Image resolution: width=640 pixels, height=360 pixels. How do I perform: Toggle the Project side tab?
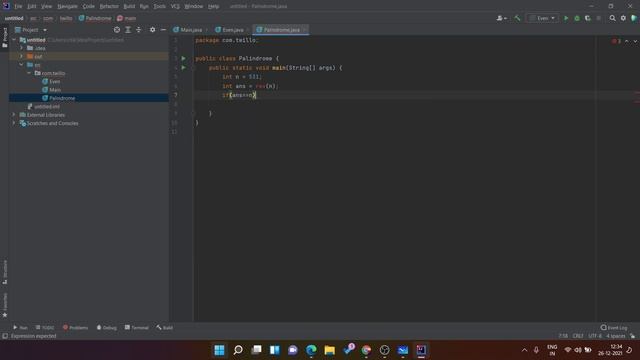[4, 38]
